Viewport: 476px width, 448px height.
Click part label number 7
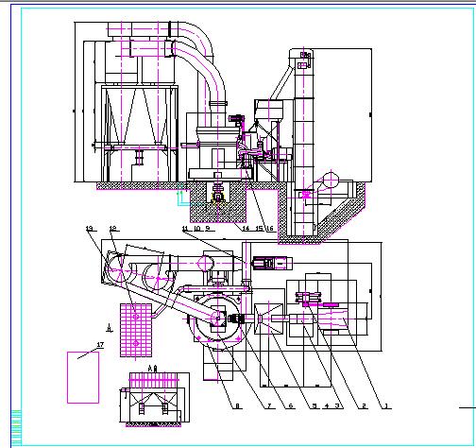tap(269, 406)
